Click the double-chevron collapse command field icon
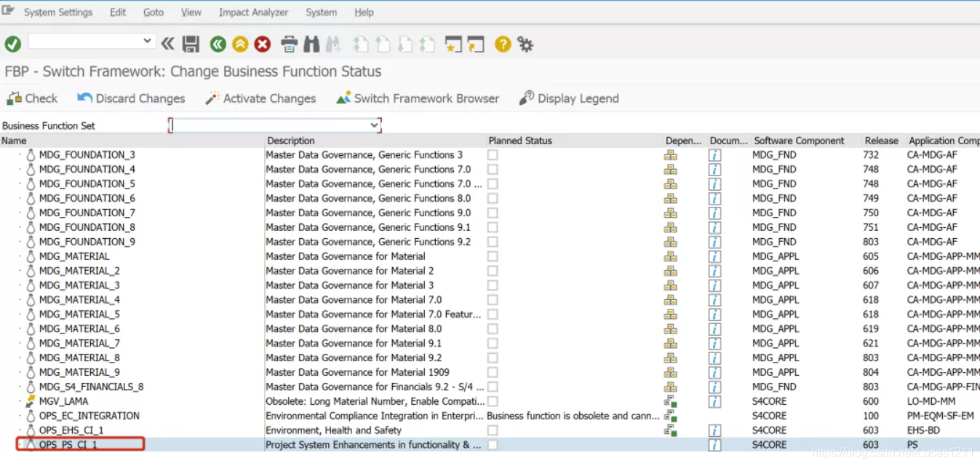 [168, 44]
